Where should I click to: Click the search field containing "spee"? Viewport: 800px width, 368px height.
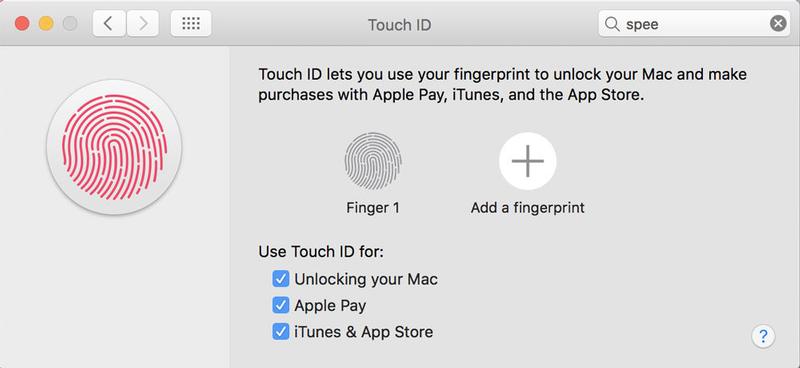coord(694,23)
